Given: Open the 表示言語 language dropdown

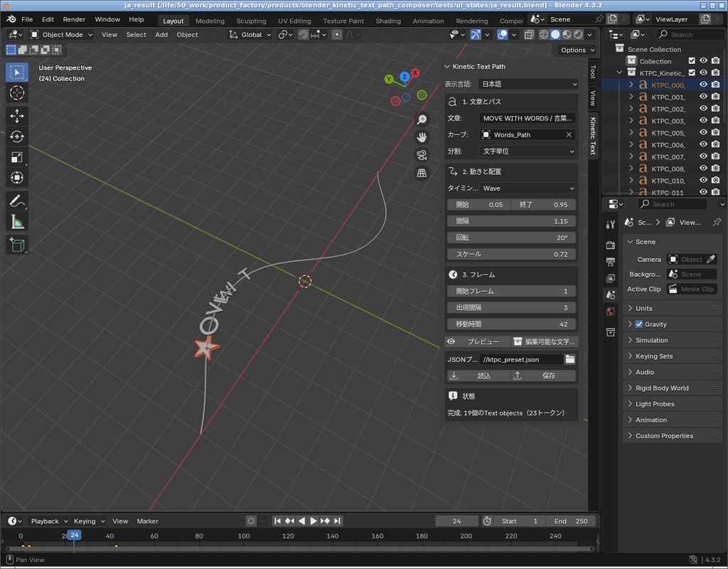Looking at the screenshot, I should click(x=528, y=84).
